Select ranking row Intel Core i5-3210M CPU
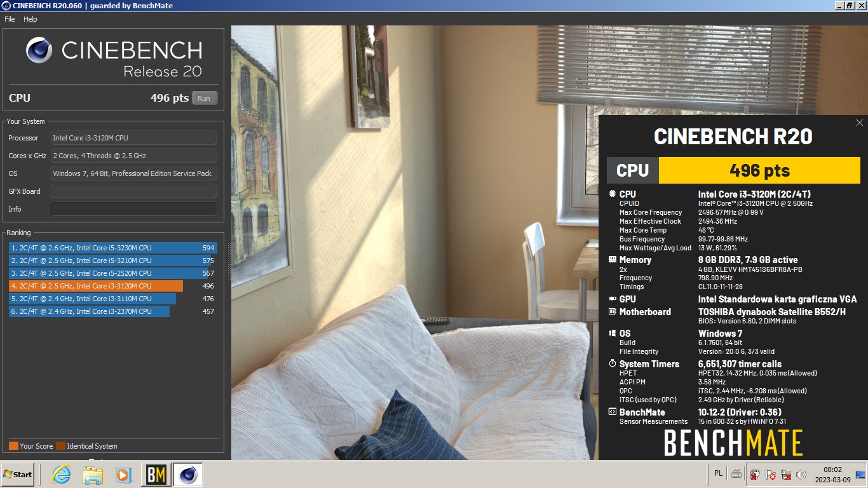This screenshot has height=488, width=868. click(113, 261)
